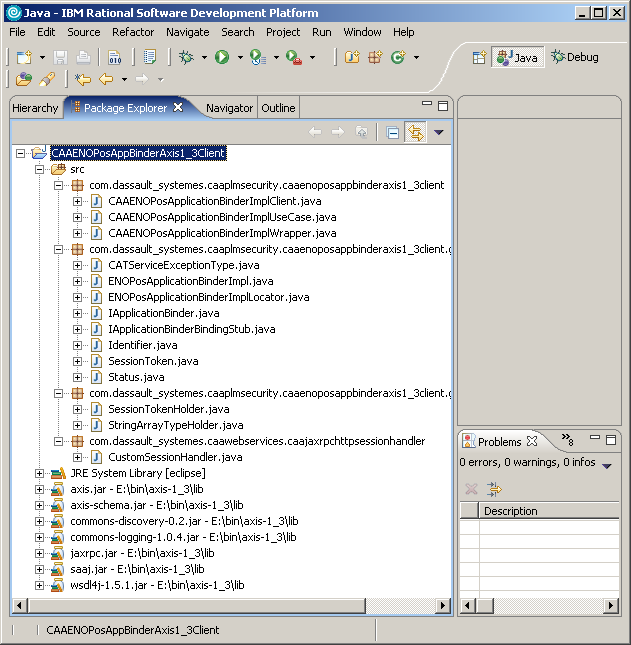Open the Problems view menu dropdown

click(x=607, y=466)
